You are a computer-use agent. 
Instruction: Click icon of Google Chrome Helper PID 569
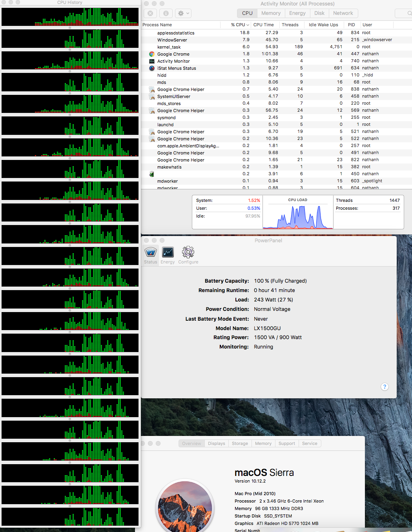point(152,111)
